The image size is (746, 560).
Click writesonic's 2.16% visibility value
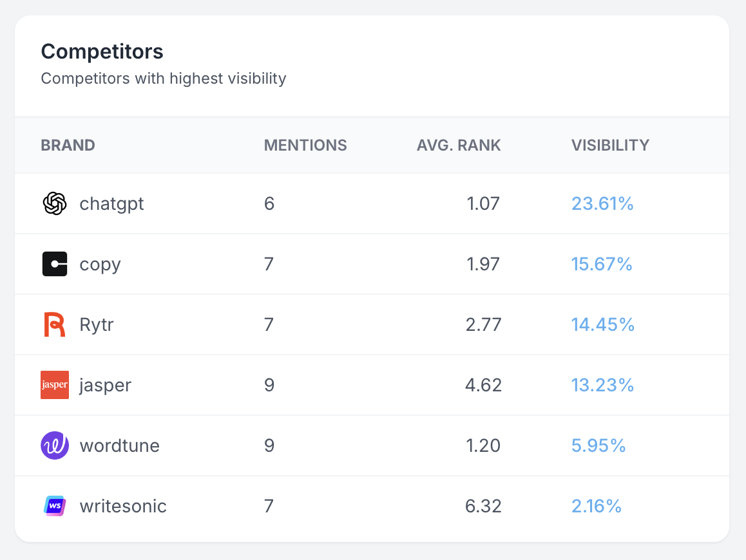[597, 506]
